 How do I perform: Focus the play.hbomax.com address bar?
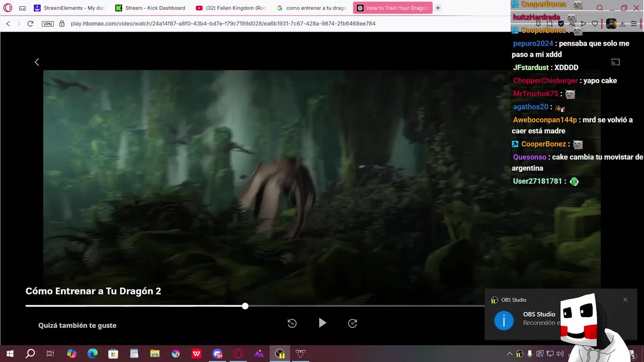pyautogui.click(x=223, y=24)
